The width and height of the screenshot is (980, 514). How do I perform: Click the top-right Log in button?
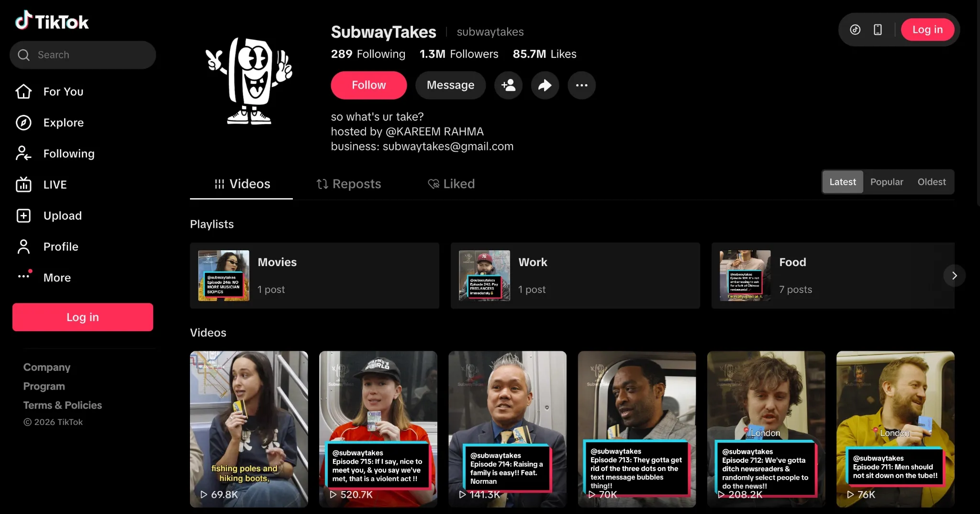click(x=927, y=30)
